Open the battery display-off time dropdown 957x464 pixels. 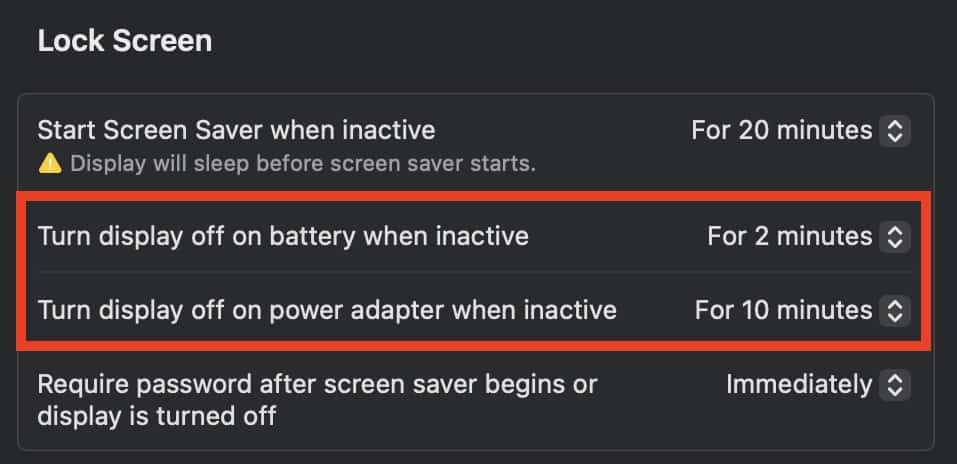coord(790,237)
